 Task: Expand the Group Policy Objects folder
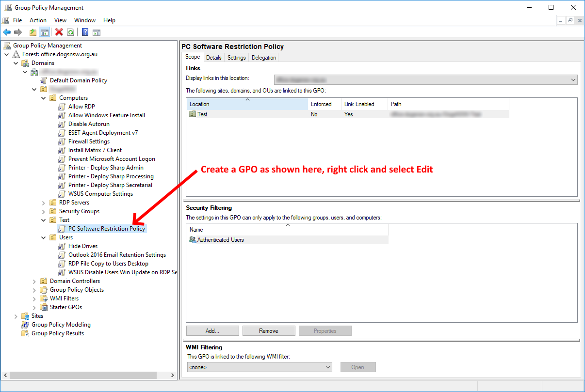(x=34, y=290)
